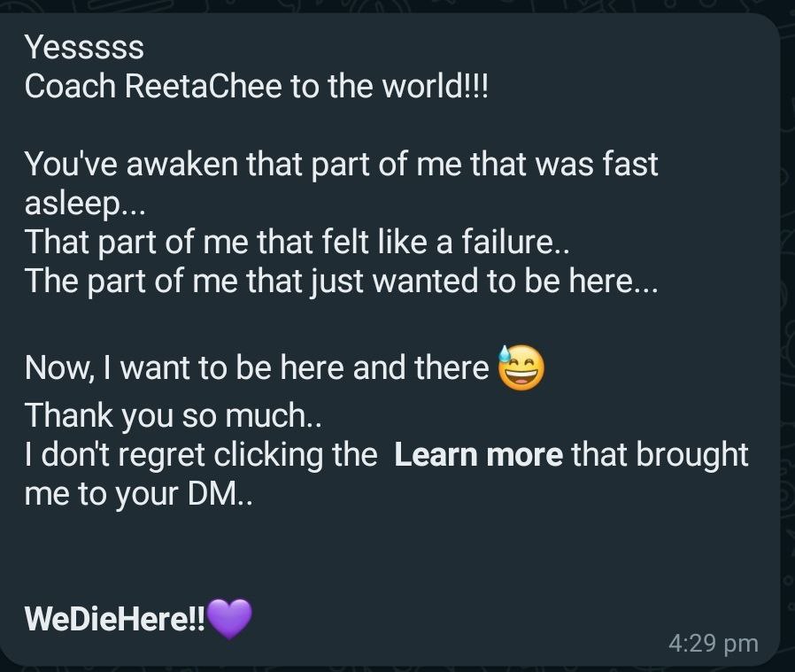Image resolution: width=795 pixels, height=672 pixels.
Task: Click the grinning sweat emoji
Action: point(521,367)
